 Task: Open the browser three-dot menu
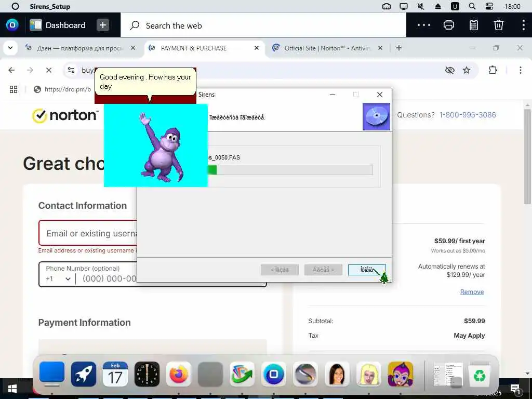click(x=521, y=70)
